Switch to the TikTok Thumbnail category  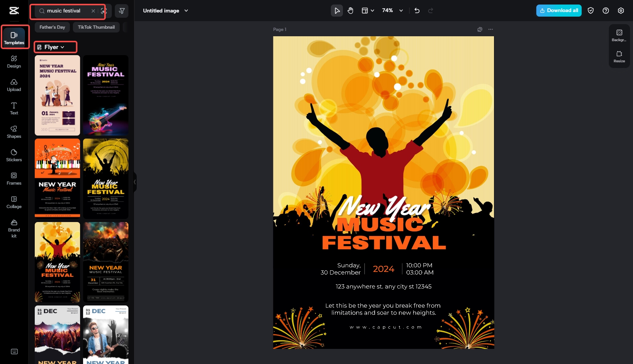point(96,27)
